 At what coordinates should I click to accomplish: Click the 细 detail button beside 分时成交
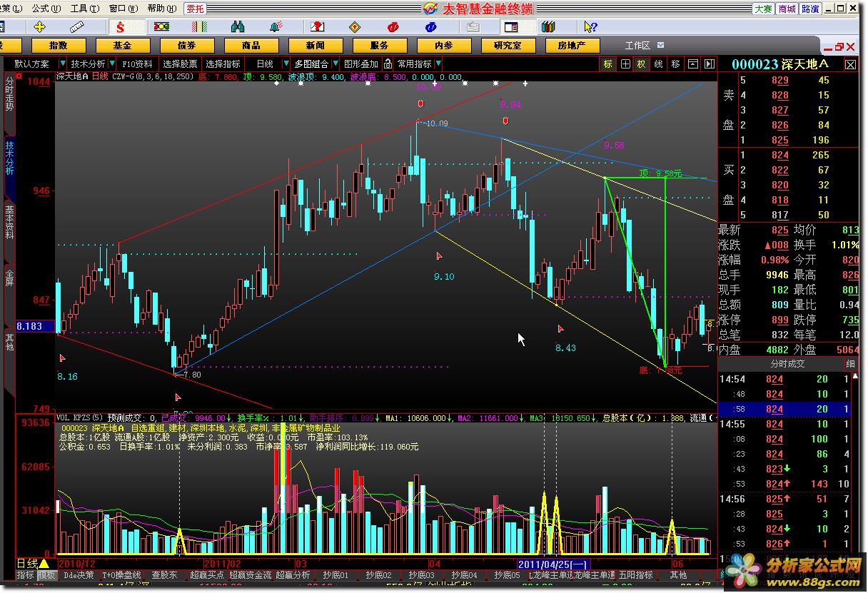(851, 364)
